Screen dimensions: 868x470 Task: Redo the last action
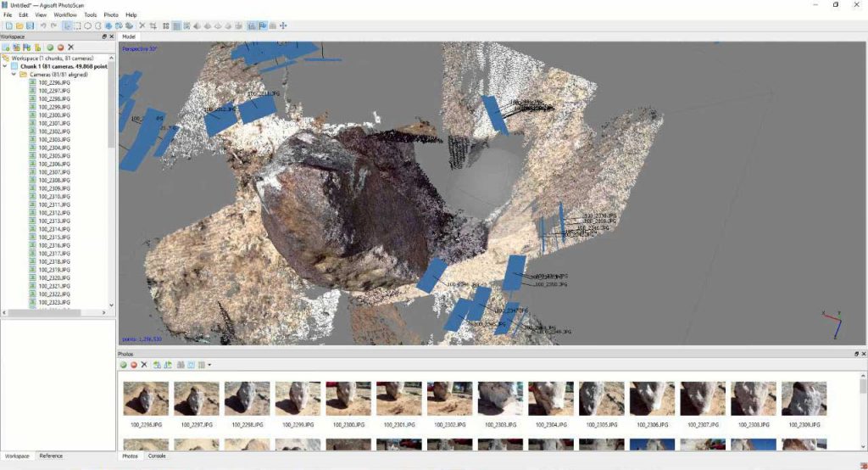pos(53,25)
